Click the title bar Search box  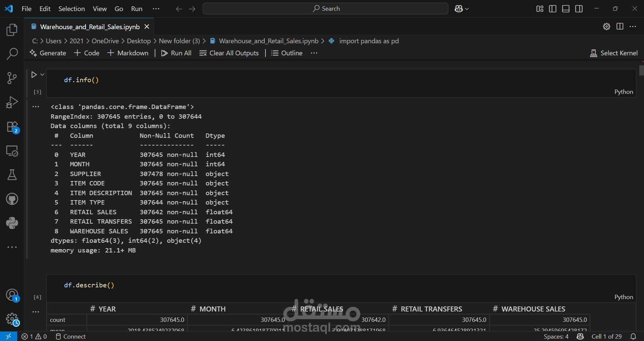coord(326,9)
